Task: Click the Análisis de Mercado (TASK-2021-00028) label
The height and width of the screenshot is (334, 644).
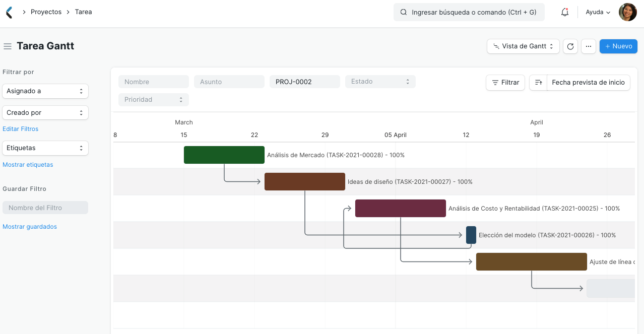Action: [x=336, y=155]
